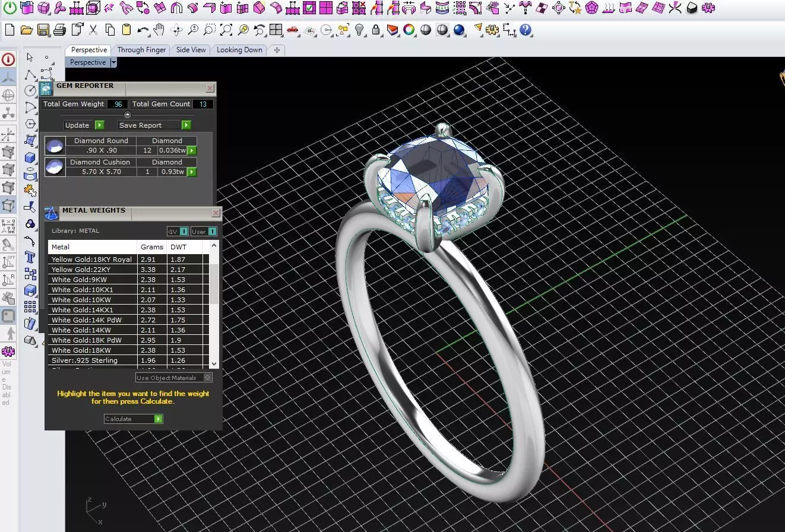This screenshot has height=532, width=785.
Task: Expand the Diamond Cushion row arrow
Action: [192, 172]
